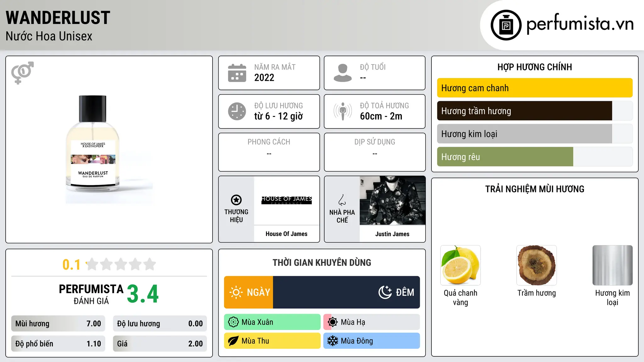This screenshot has width=644, height=362.
Task: Click the Hương cam chanh accord bar
Action: click(x=535, y=88)
